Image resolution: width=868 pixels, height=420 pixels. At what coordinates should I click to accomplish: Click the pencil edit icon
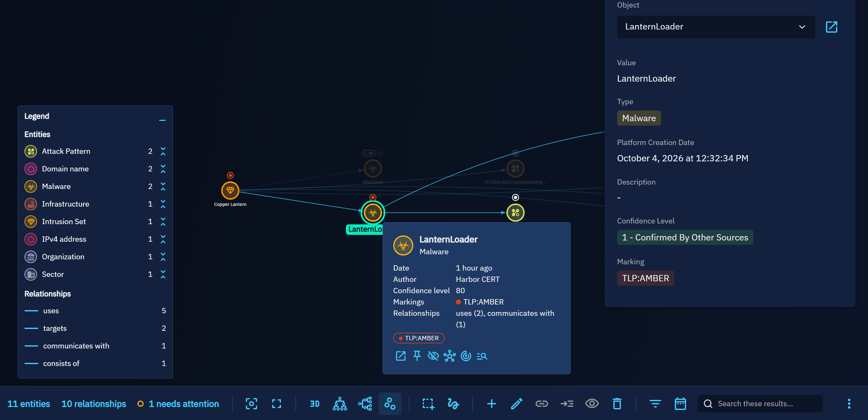[516, 403]
